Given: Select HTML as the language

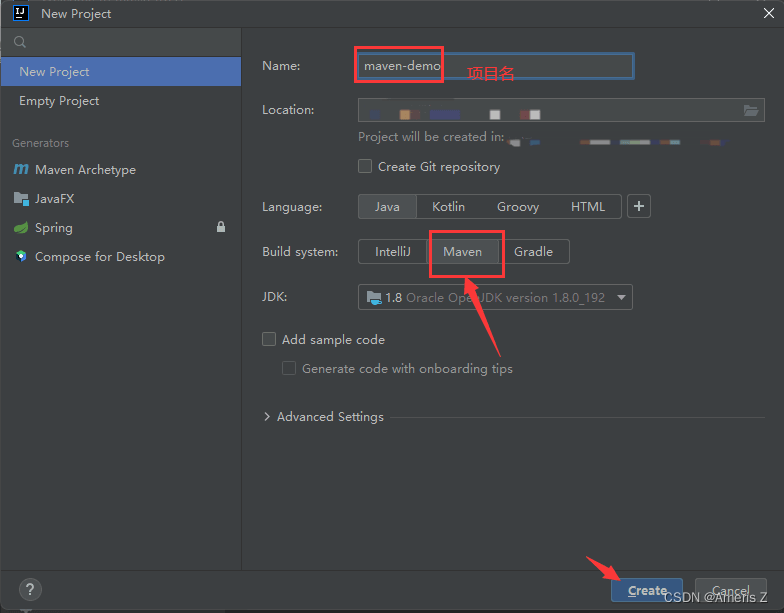Looking at the screenshot, I should tap(588, 206).
